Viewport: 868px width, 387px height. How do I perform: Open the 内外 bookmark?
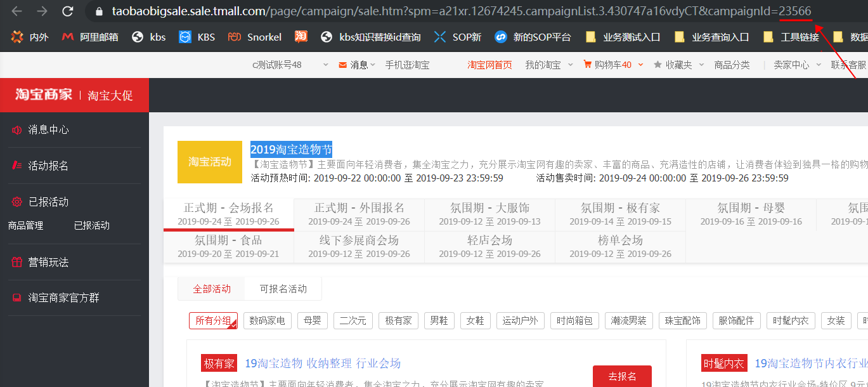[30, 37]
